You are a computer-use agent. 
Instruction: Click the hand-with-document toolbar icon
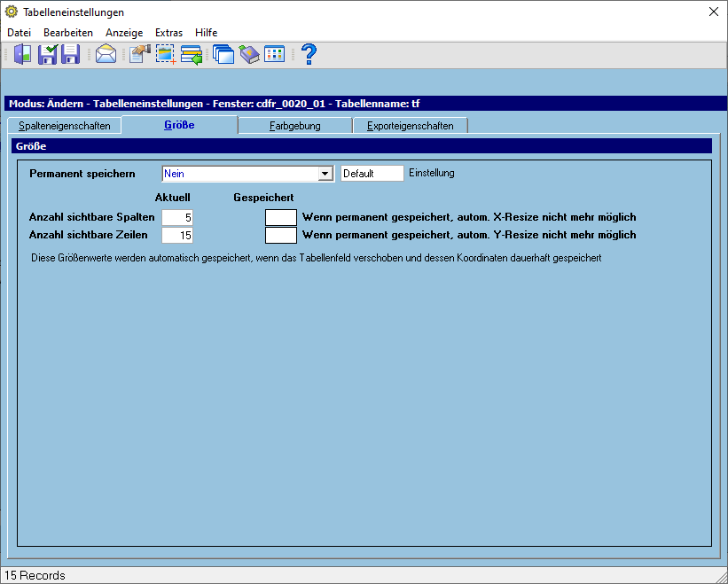pos(140,54)
